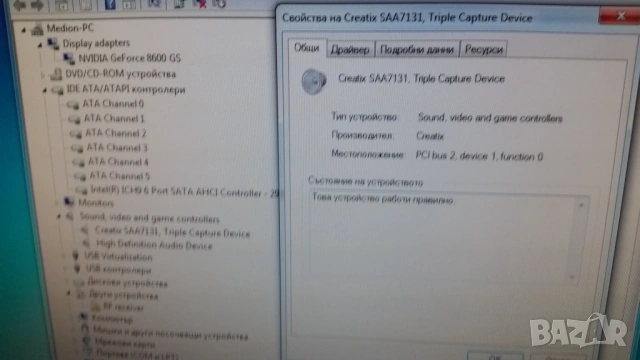Select the Мрежови карти entry
The image size is (640, 360).
click(x=125, y=343)
